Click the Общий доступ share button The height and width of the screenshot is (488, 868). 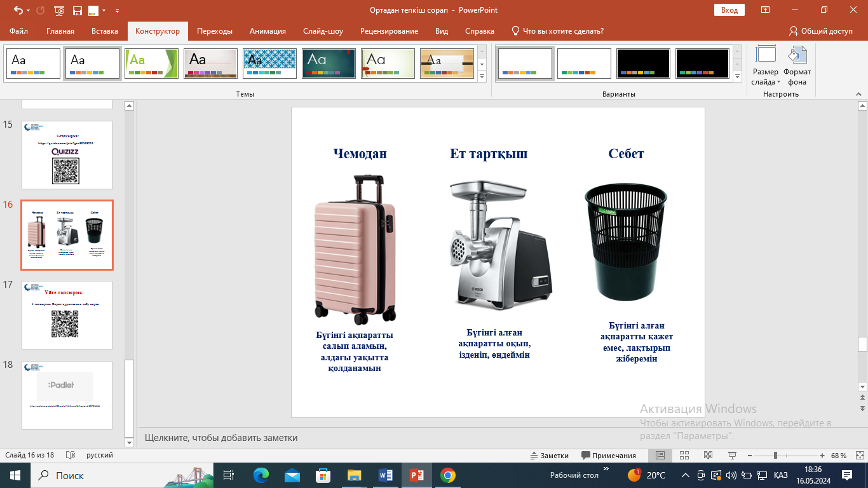(x=820, y=31)
